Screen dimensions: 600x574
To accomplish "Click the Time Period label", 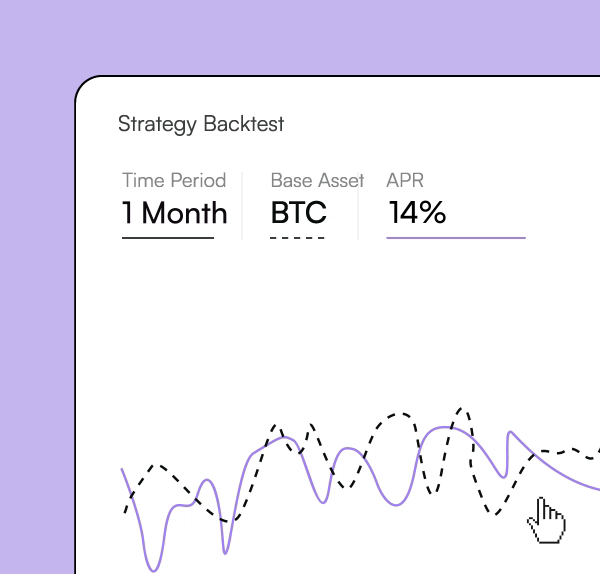I will 174,181.
